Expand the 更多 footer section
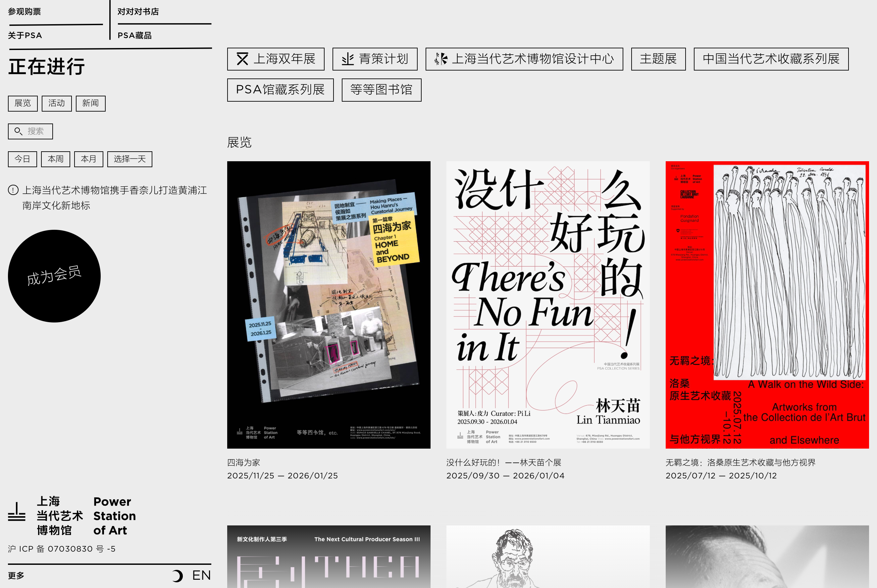The height and width of the screenshot is (588, 877). [16, 576]
